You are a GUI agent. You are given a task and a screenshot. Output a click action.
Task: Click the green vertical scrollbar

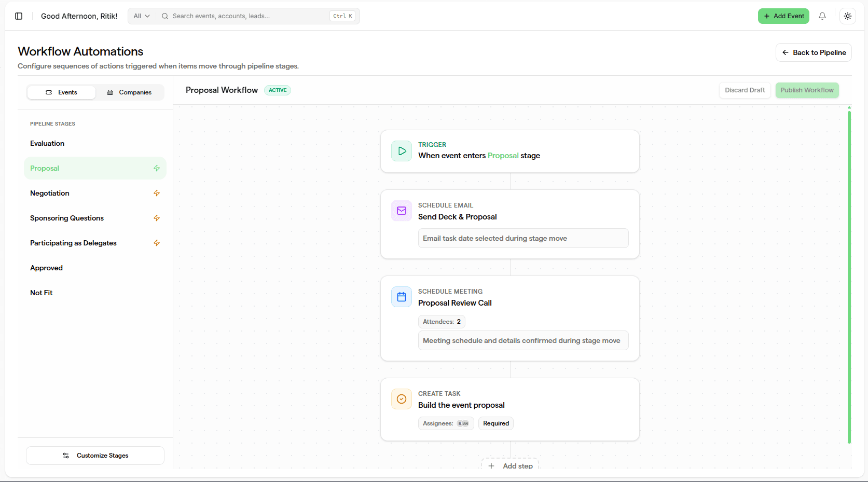pos(849,277)
